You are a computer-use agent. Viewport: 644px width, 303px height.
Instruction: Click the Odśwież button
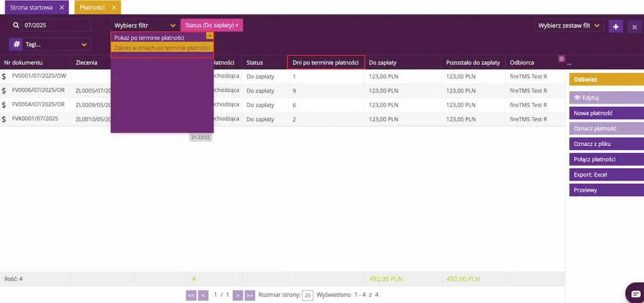coord(607,79)
